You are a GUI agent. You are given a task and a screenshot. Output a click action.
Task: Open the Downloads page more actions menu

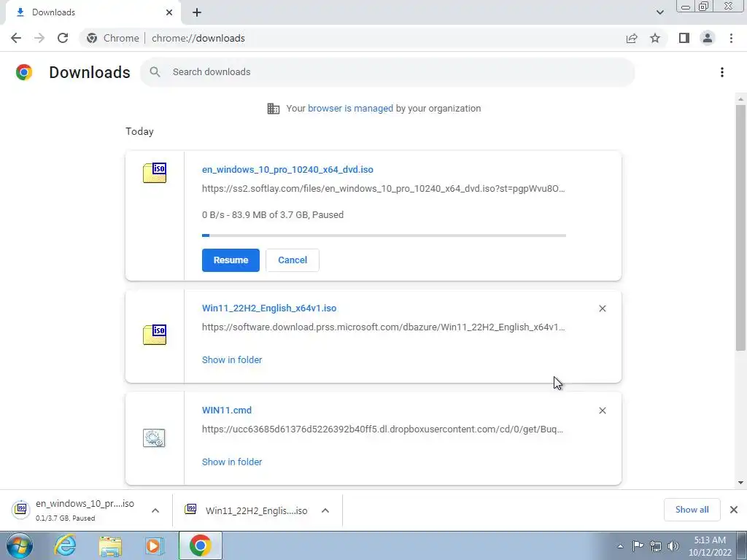pyautogui.click(x=722, y=72)
